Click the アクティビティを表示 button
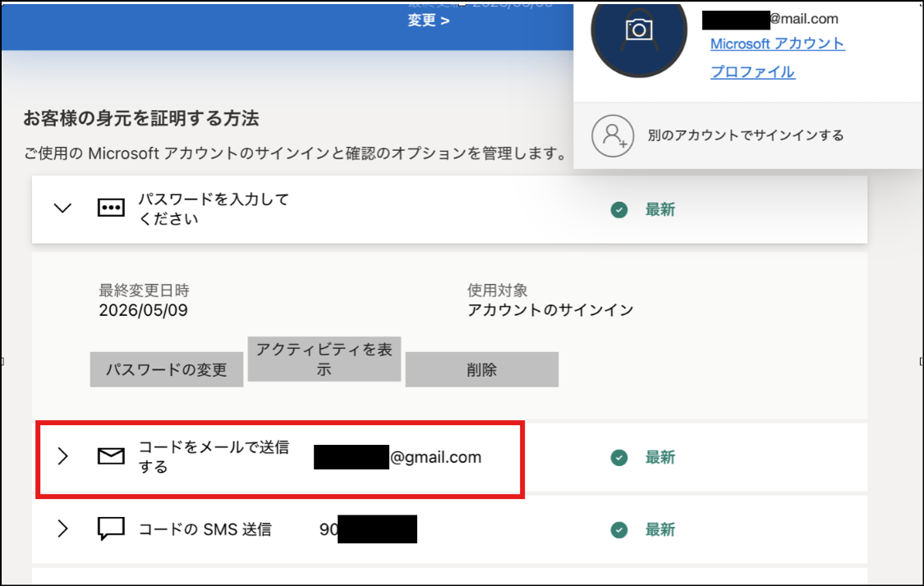This screenshot has height=586, width=924. click(x=324, y=359)
